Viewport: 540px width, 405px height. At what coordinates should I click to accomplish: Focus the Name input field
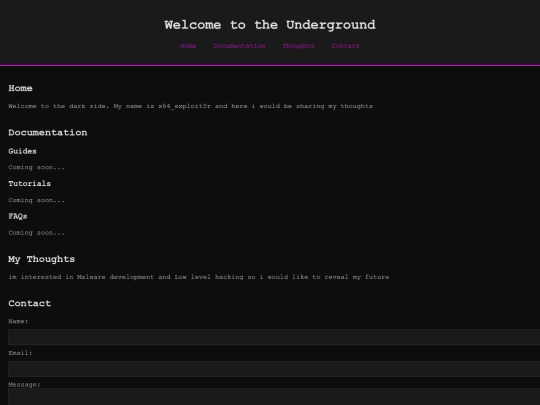274,337
